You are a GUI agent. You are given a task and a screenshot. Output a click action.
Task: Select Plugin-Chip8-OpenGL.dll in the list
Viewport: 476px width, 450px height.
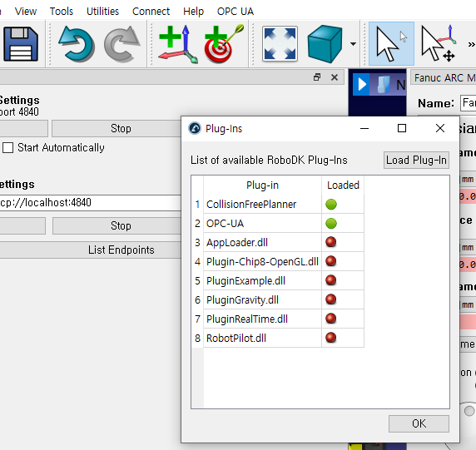[262, 261]
